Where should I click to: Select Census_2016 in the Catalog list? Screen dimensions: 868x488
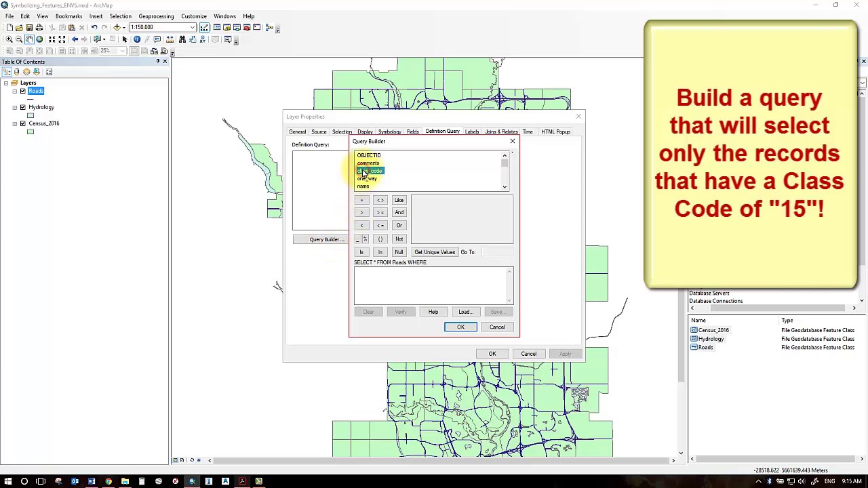tap(713, 330)
